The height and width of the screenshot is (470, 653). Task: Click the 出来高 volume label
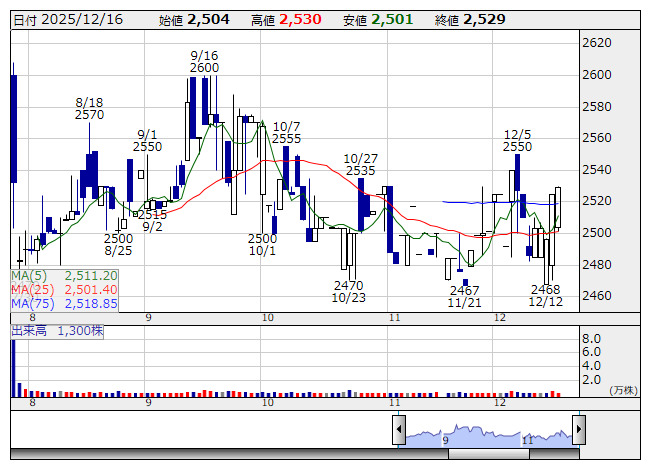pyautogui.click(x=30, y=329)
